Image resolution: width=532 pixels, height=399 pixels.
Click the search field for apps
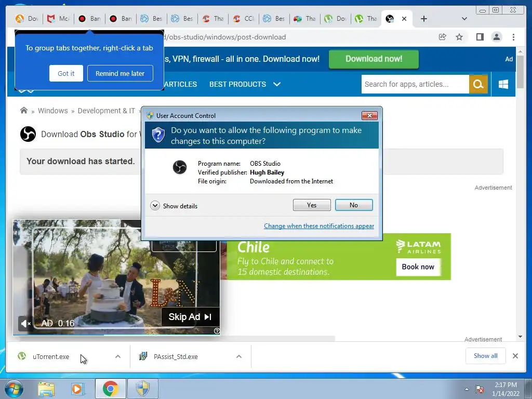[415, 84]
